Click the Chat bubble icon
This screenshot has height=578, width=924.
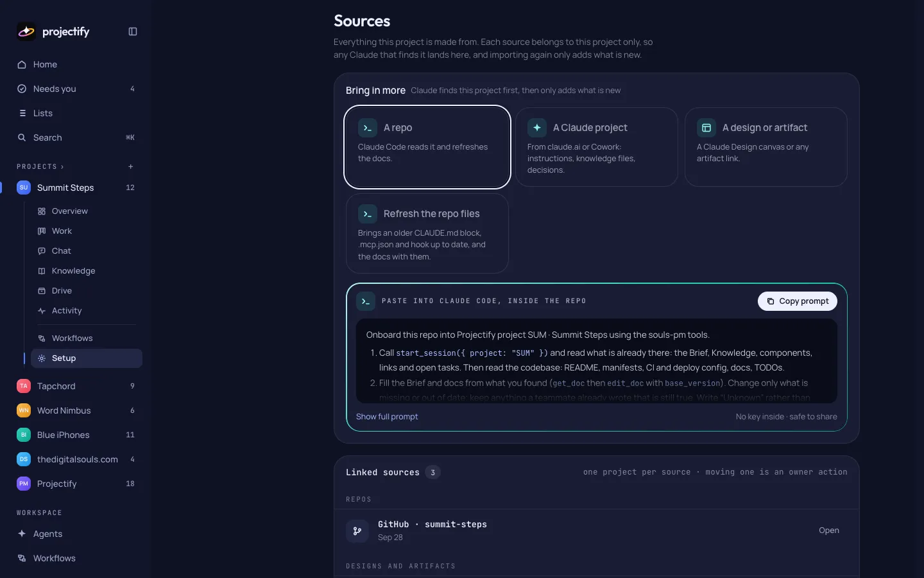(x=42, y=251)
